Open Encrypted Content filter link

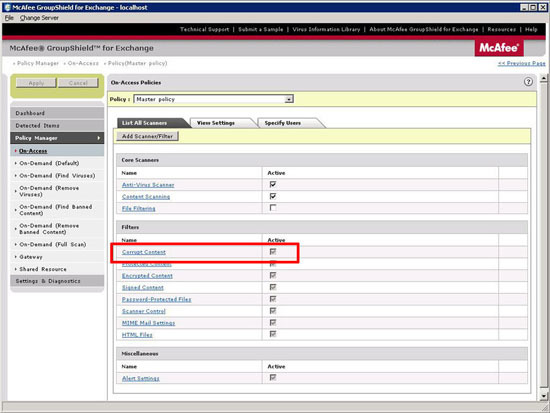[147, 276]
